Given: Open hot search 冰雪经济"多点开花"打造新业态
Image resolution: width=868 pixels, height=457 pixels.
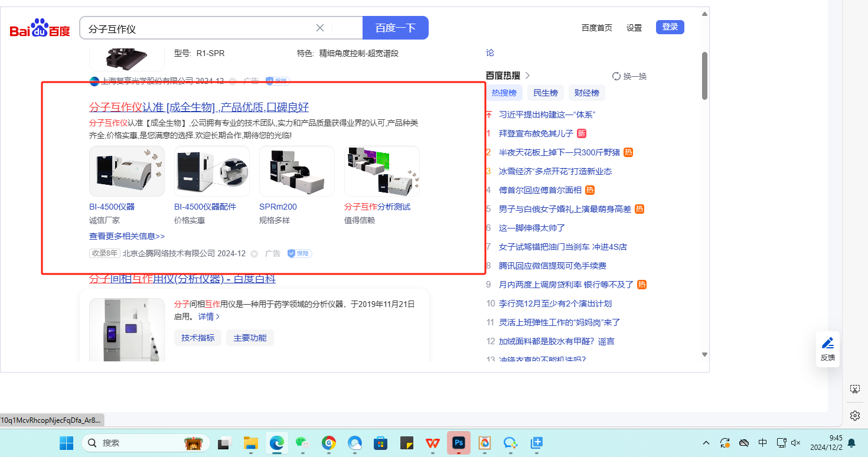Looking at the screenshot, I should [556, 171].
